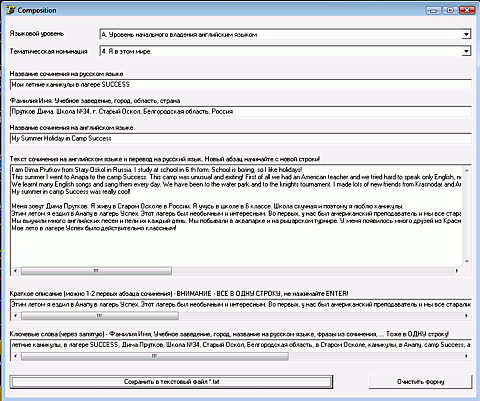Click the Russian title field 'Мои летние каникулы'
Viewport: 480px width, 401px height.
tap(241, 84)
